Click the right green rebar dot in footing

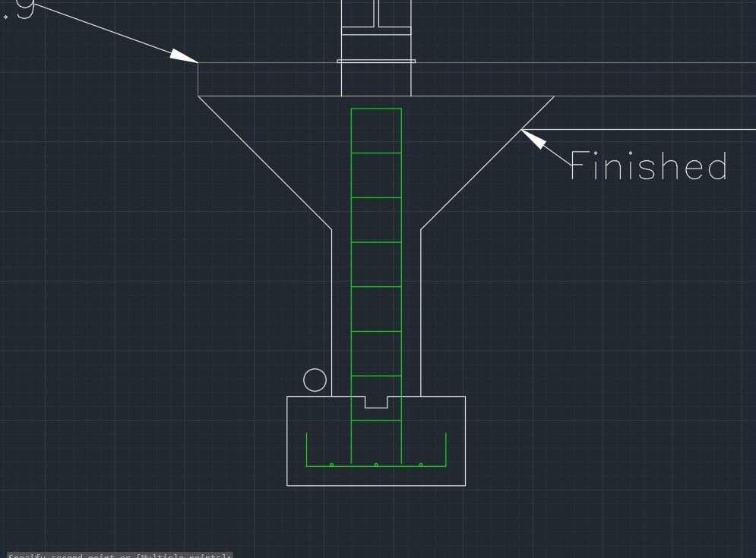pos(421,465)
